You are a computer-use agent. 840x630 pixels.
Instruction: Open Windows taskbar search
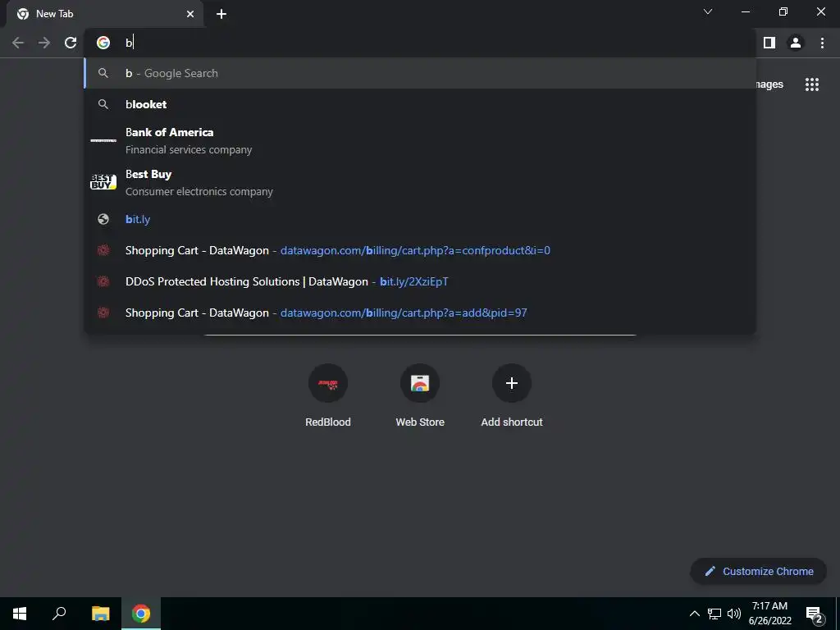(59, 614)
